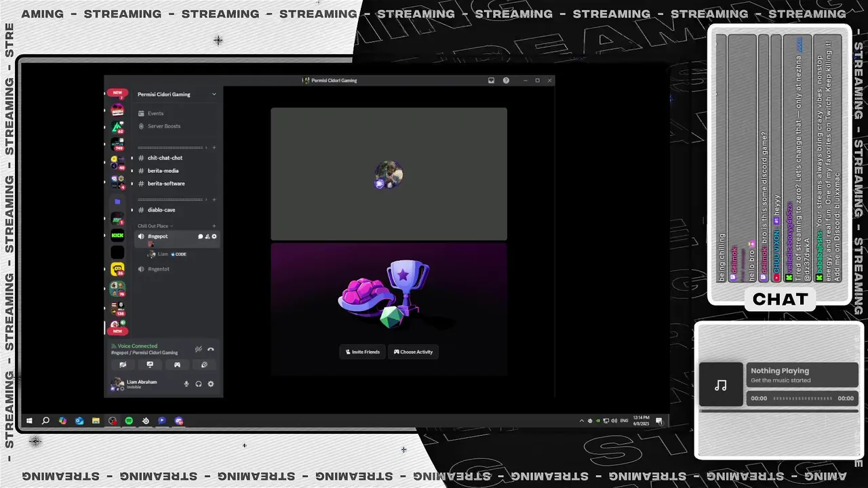Open the yellow robot server icon

(x=117, y=269)
